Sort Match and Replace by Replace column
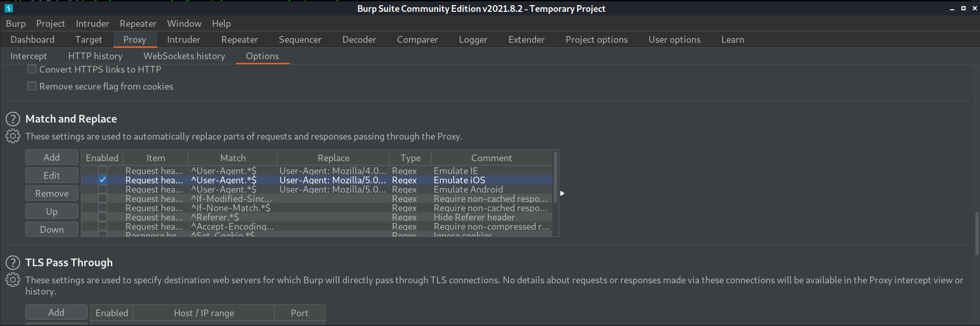 coord(334,158)
